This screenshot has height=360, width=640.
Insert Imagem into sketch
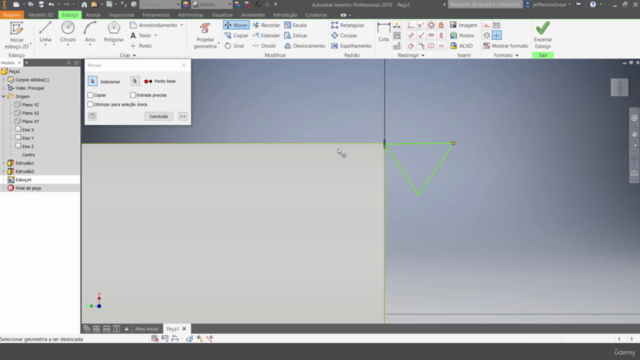click(x=463, y=25)
